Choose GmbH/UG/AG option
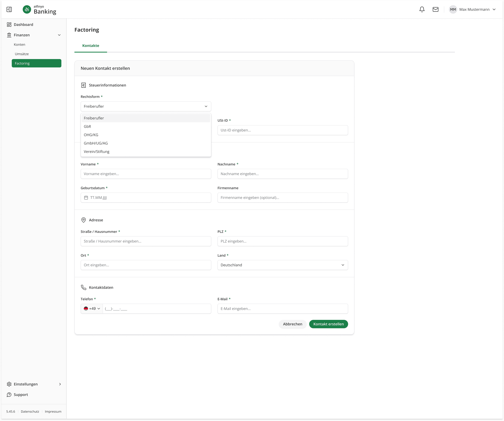 click(x=96, y=143)
